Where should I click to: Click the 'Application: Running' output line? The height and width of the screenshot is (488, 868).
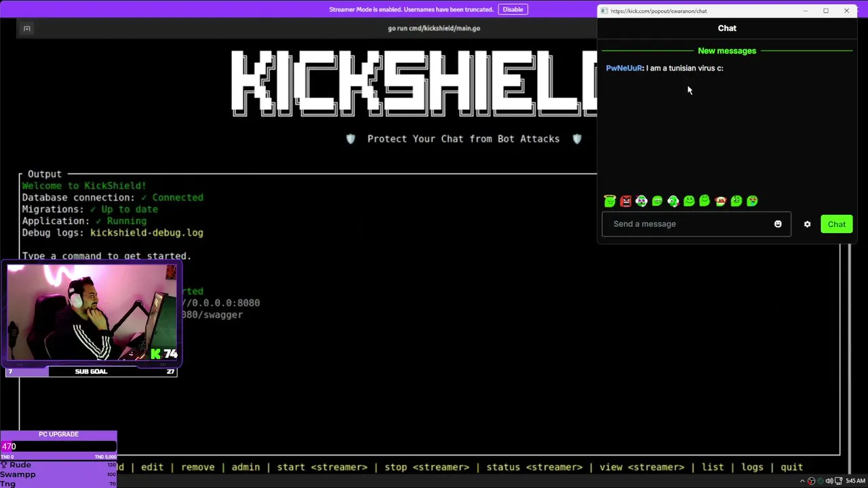click(84, 221)
